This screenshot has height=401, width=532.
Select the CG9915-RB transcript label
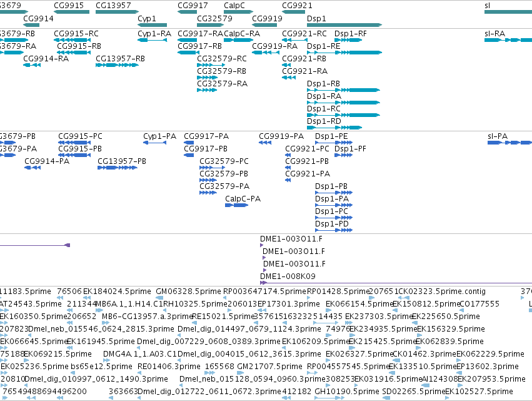[79, 46]
